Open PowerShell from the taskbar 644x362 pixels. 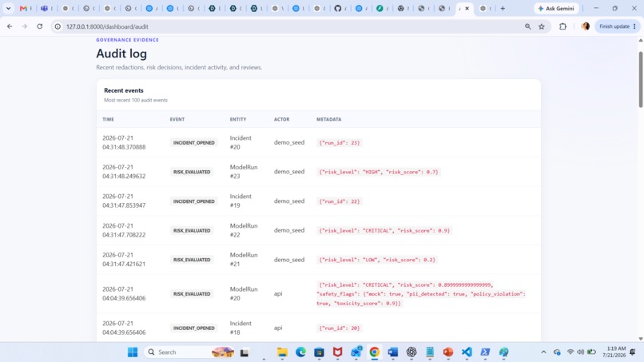click(485, 352)
